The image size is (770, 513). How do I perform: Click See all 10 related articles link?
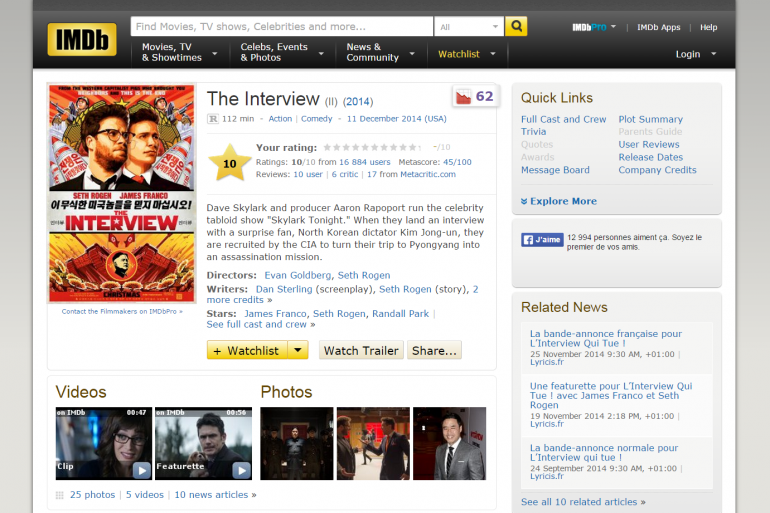point(579,502)
